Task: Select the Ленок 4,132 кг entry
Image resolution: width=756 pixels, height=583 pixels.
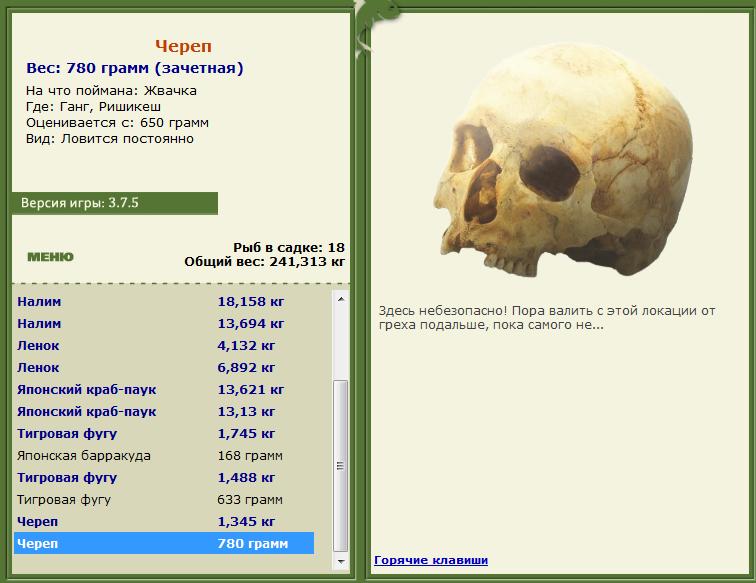Action: coord(164,346)
